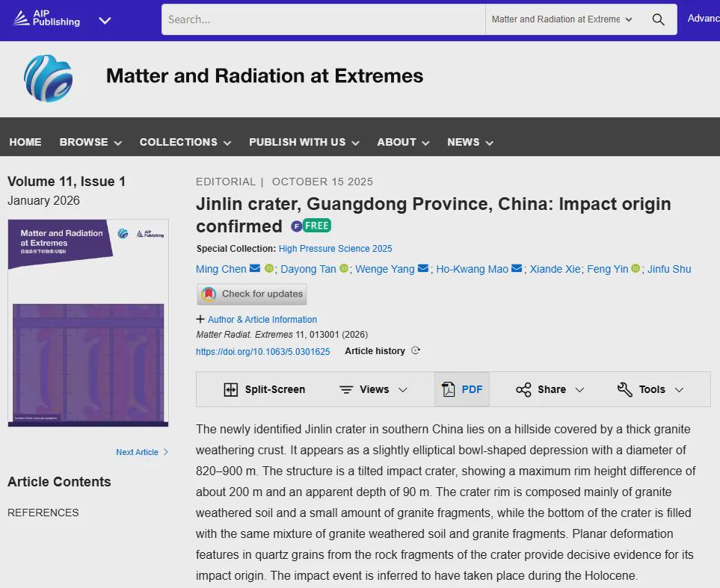Open High Pressure Science 2025 collection link
This screenshot has height=588, width=720.
(335, 249)
